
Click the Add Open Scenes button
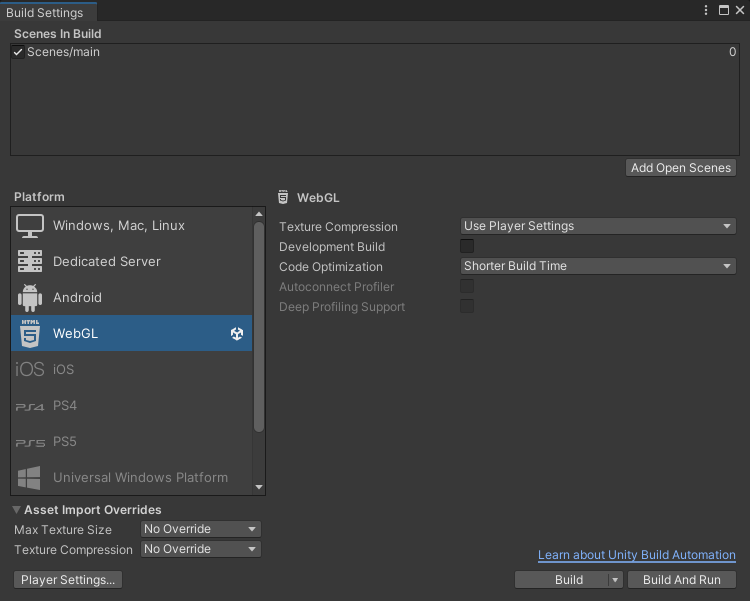(x=681, y=168)
